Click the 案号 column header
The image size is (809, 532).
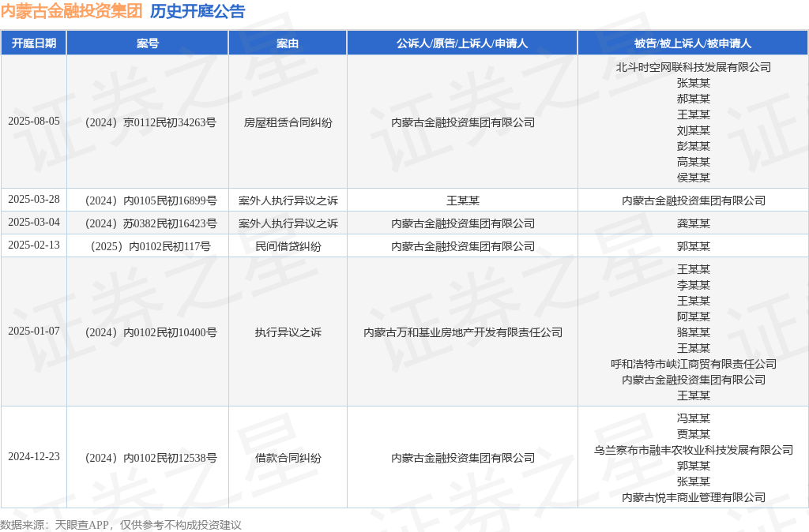[148, 43]
